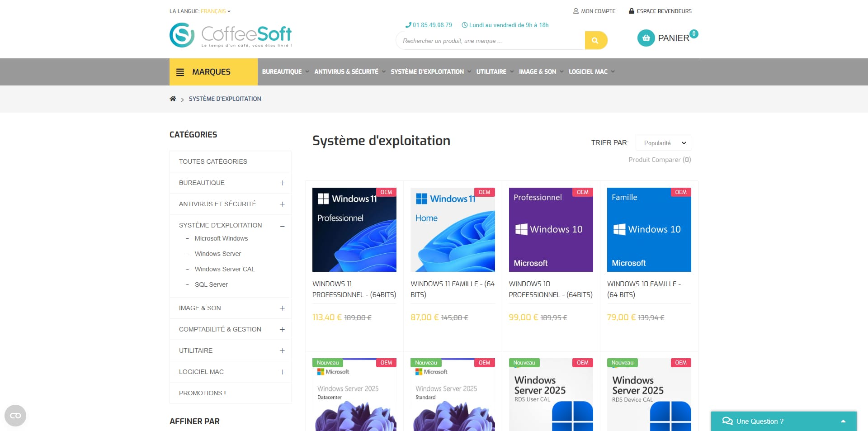Open the Système d'exploitation nav menu
The height and width of the screenshot is (431, 868).
(x=431, y=71)
